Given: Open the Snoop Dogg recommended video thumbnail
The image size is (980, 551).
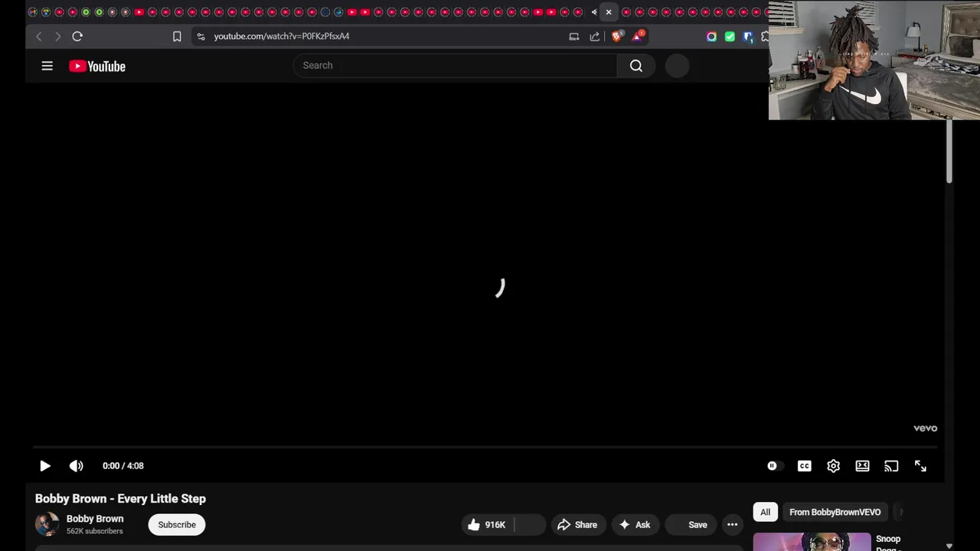Looking at the screenshot, I should (812, 542).
